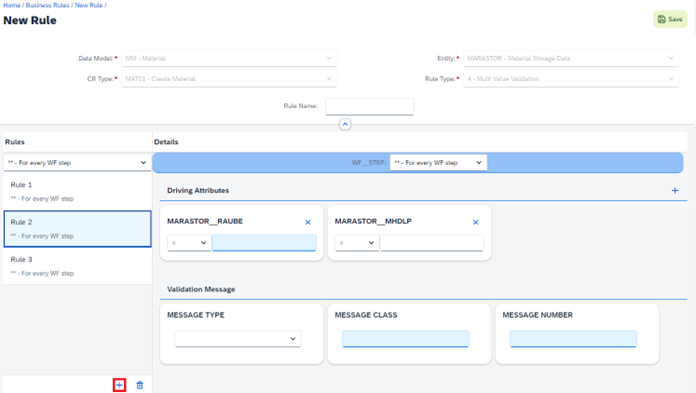Open the New Rule breadcrumb link
Viewport: 696px width, 393px height.
89,5
